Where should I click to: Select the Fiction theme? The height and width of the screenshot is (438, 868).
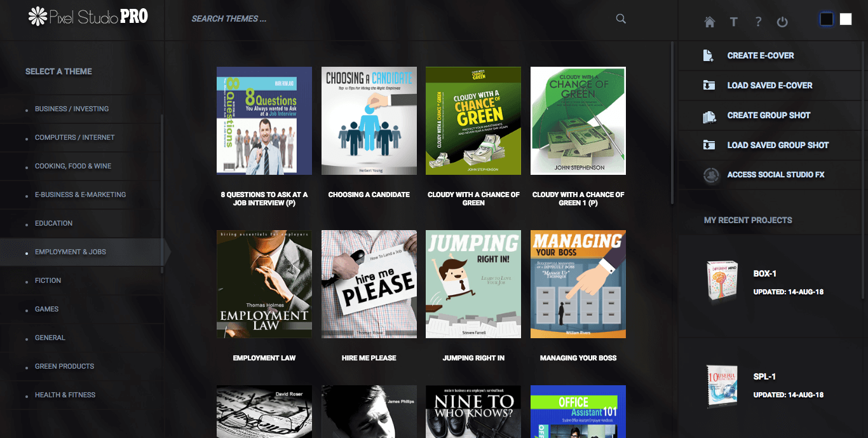(x=48, y=280)
